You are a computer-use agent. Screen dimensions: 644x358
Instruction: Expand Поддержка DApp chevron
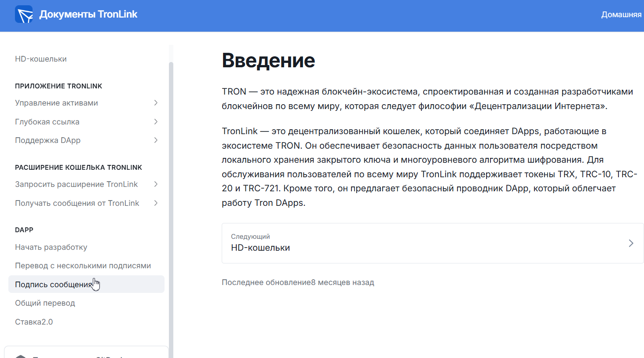pyautogui.click(x=156, y=140)
